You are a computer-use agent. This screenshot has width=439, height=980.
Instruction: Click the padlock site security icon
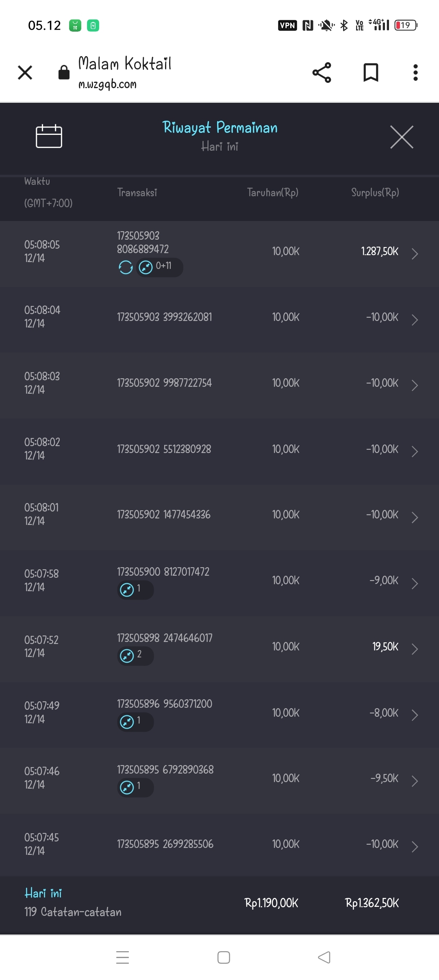pos(64,73)
